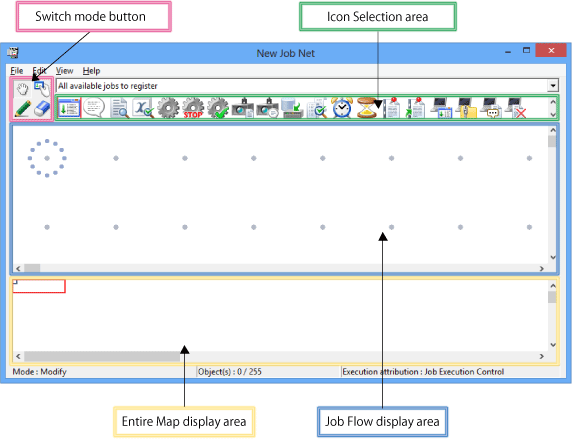Pick the pinned document job icon
Image resolution: width=572 pixels, height=439 pixels.
392,108
